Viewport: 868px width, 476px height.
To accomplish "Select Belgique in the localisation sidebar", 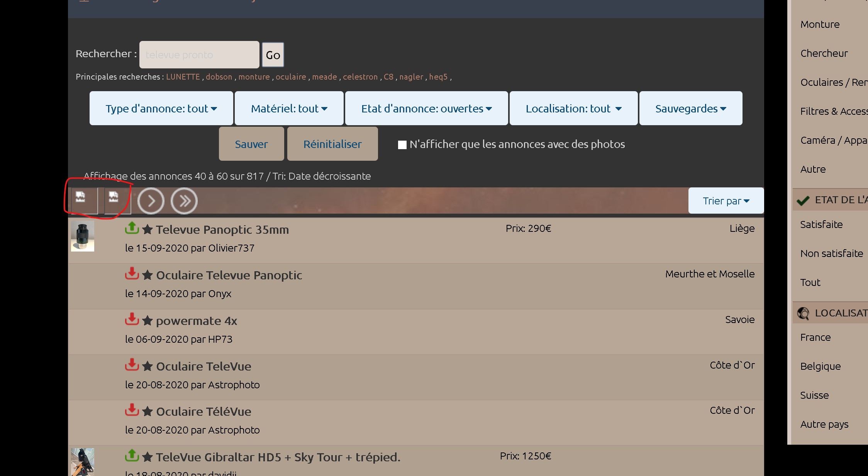I will click(820, 366).
